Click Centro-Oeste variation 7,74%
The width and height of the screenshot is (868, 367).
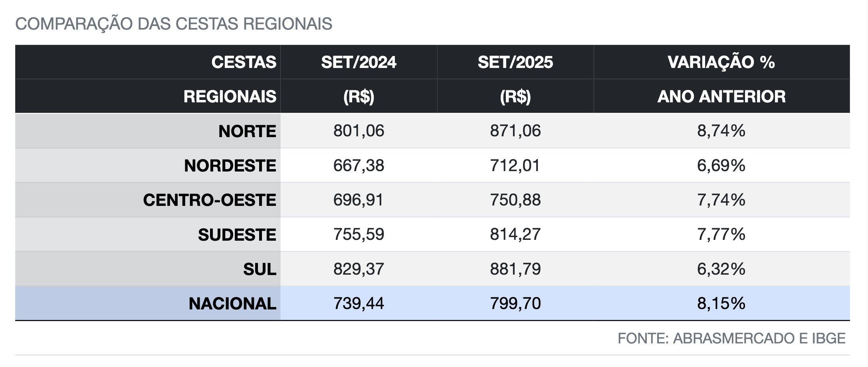click(721, 200)
